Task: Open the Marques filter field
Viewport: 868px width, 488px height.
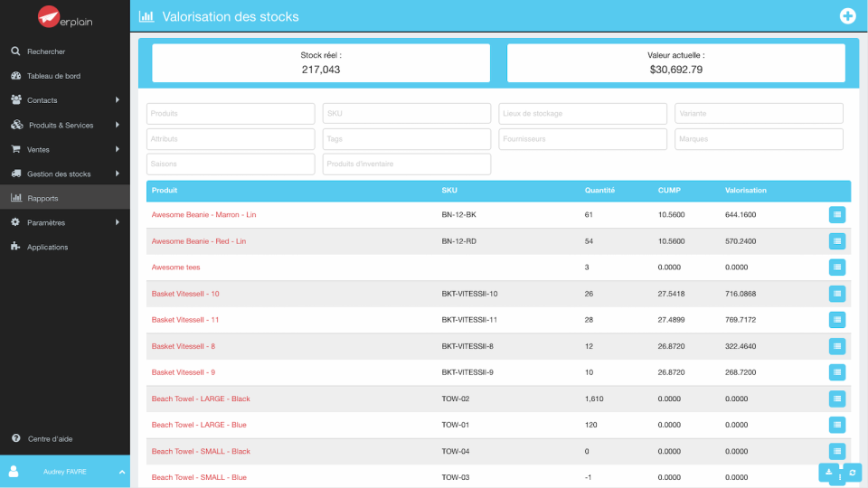Action: (x=759, y=139)
